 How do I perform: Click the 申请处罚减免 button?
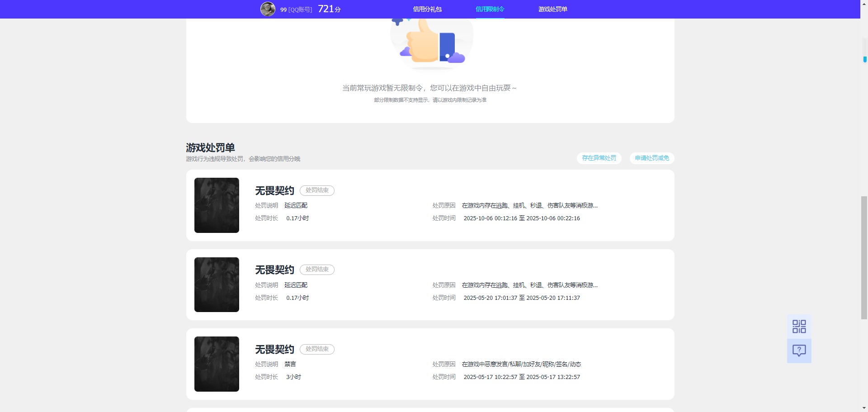click(651, 158)
